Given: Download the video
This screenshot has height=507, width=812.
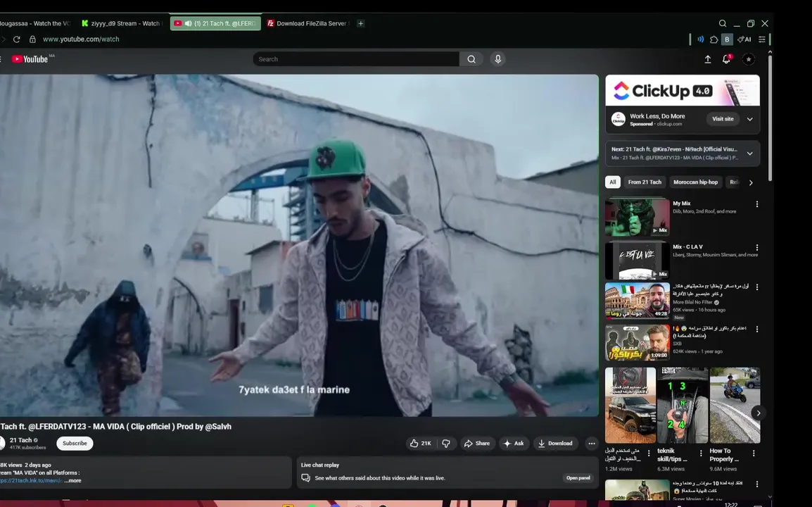Looking at the screenshot, I should [555, 443].
